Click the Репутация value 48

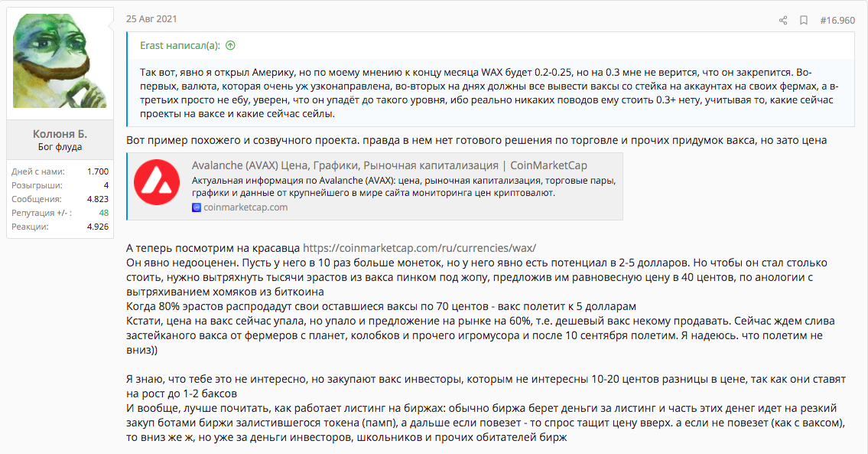103,213
